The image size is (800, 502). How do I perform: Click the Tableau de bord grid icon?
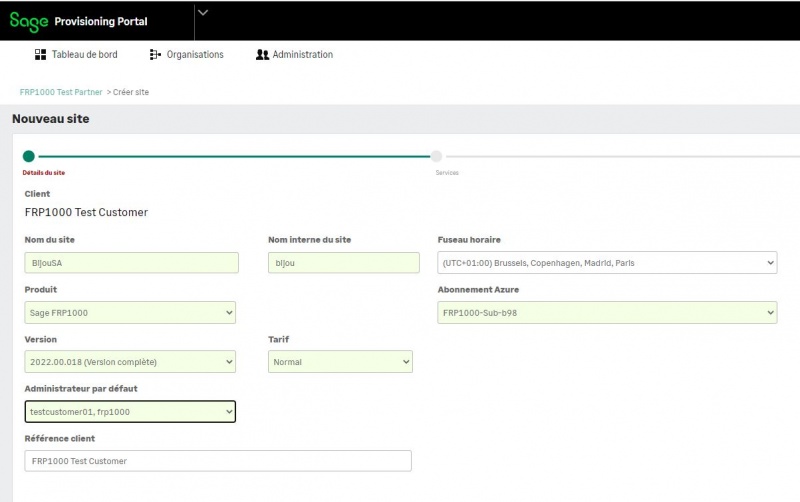tap(40, 55)
